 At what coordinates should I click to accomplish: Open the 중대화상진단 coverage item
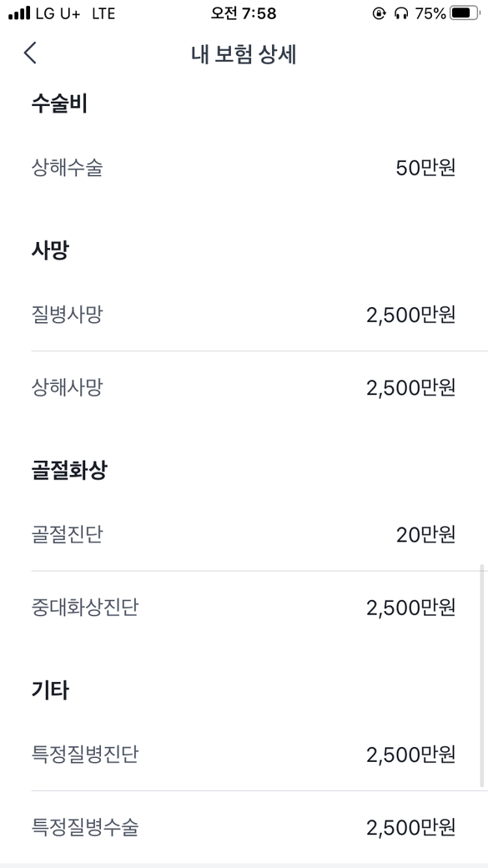pos(244,608)
